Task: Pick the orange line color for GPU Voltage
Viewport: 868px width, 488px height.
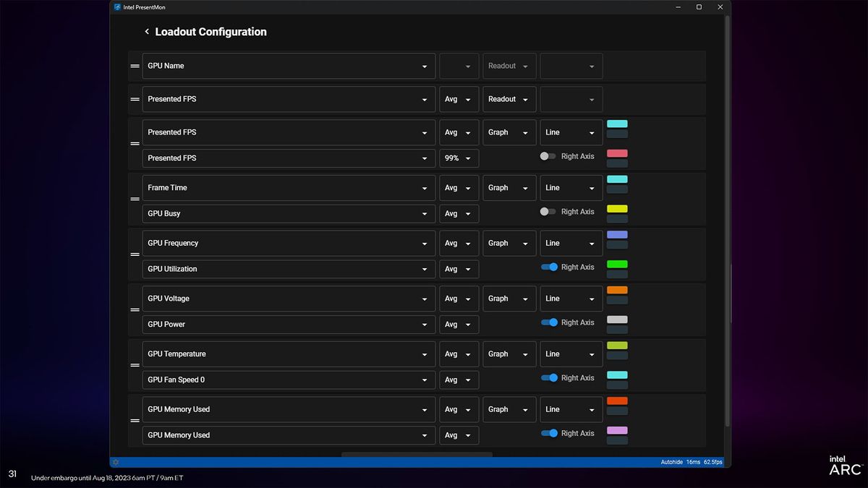Action: point(617,290)
